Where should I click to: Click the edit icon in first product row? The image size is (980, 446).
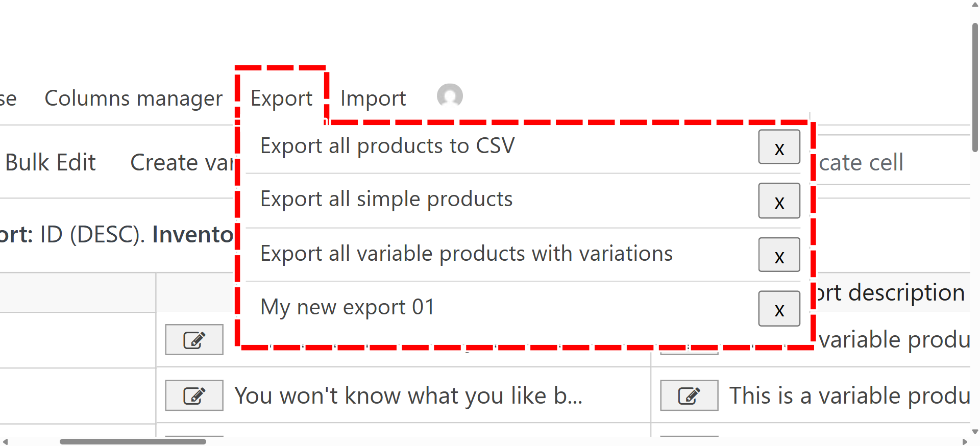tap(194, 340)
